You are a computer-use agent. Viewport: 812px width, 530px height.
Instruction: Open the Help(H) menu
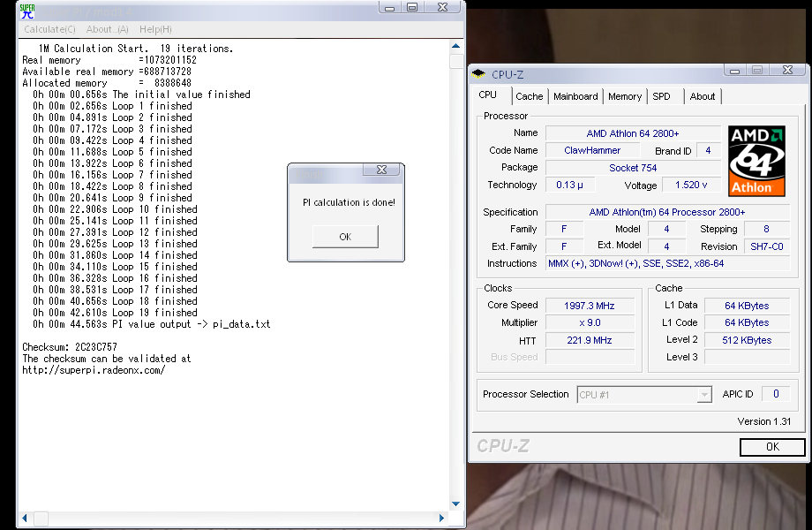[x=155, y=29]
